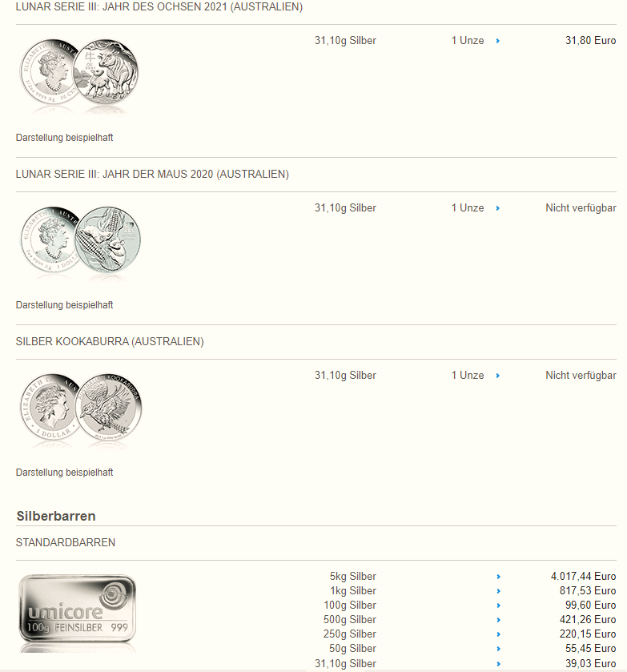The width and height of the screenshot is (627, 672).
Task: Click the arrow next to Kookaburra 1 Unze
Action: click(x=498, y=376)
